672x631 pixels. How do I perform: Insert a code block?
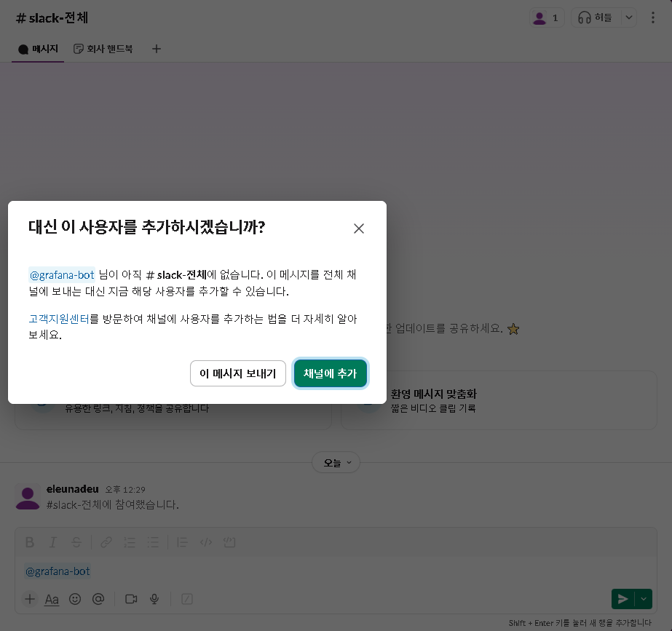(x=230, y=542)
